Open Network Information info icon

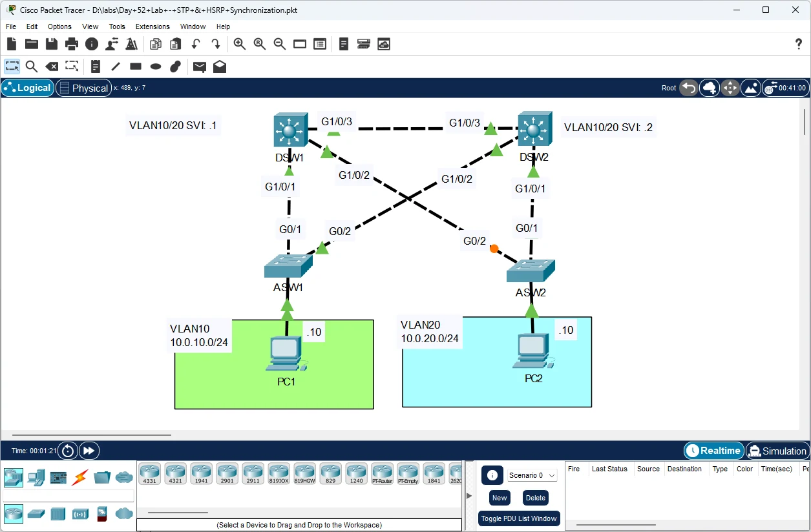[92, 44]
